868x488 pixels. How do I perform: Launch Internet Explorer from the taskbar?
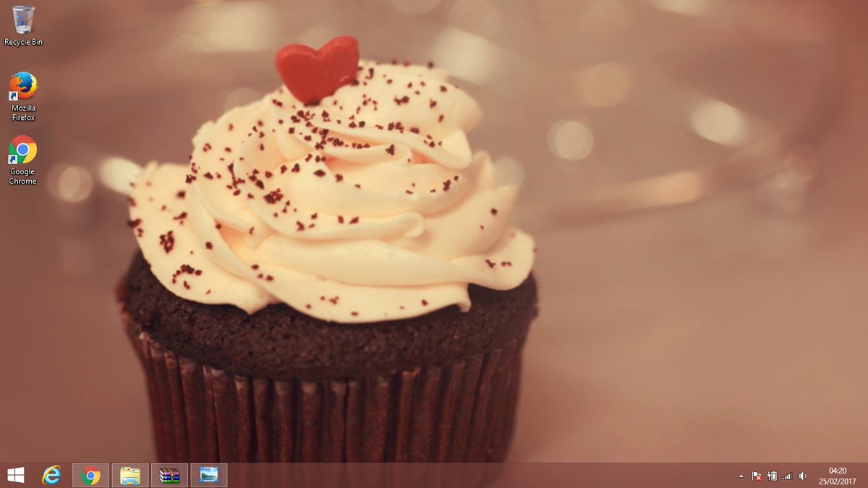pyautogui.click(x=51, y=475)
